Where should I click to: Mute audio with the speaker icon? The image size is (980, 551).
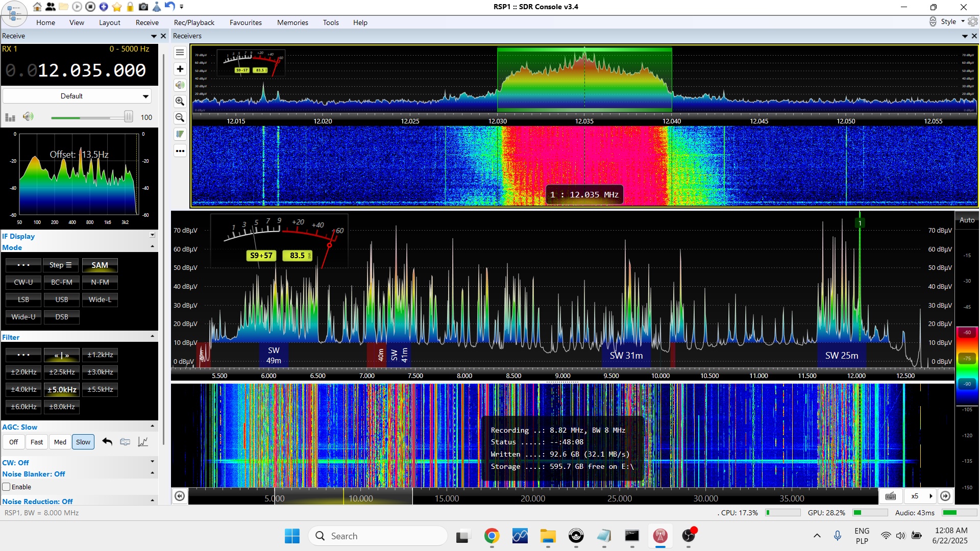28,117
